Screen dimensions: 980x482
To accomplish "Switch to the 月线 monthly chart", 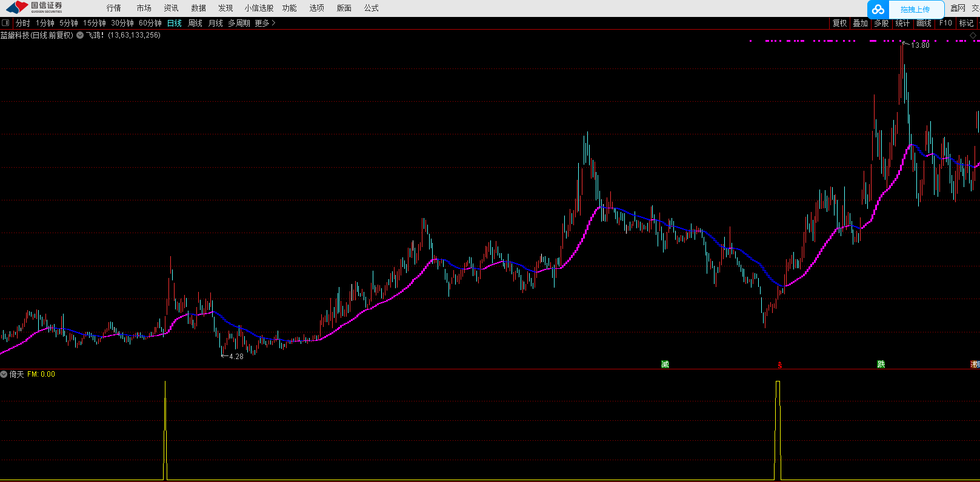I will 216,23.
